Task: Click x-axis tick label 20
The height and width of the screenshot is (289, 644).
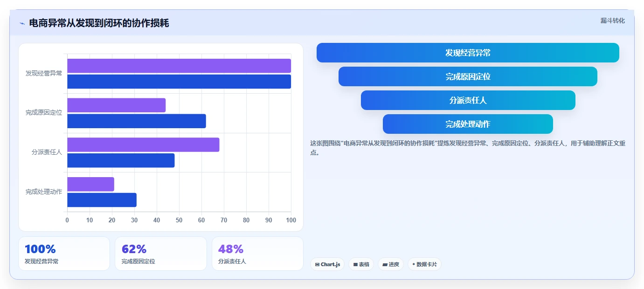Action: [x=112, y=220]
